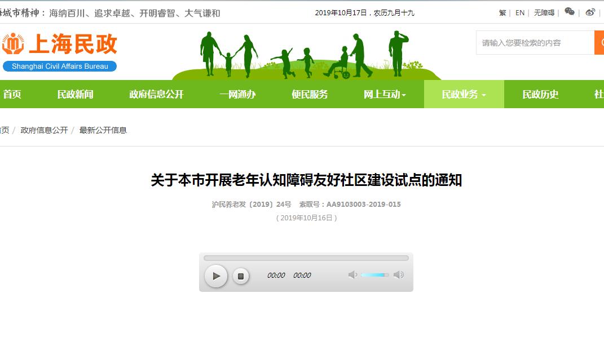
Task: Click the Shanghai Civil Affairs logo
Action: point(60,51)
